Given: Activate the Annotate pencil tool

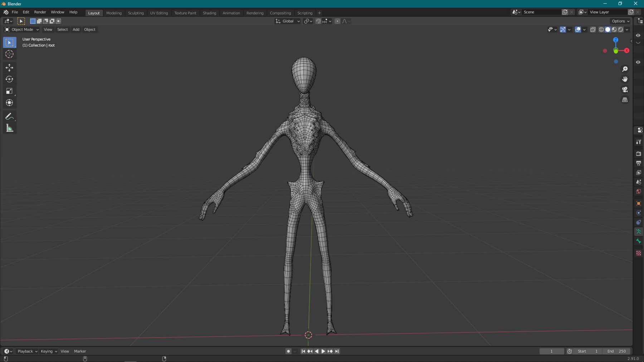Looking at the screenshot, I should tap(9, 116).
